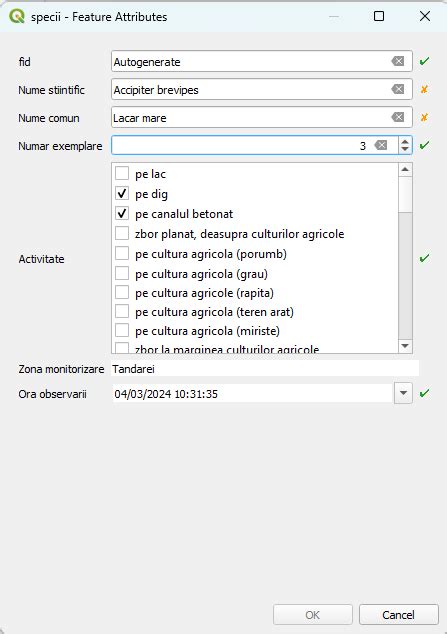Clear the Numar exemplare value

coord(381,145)
